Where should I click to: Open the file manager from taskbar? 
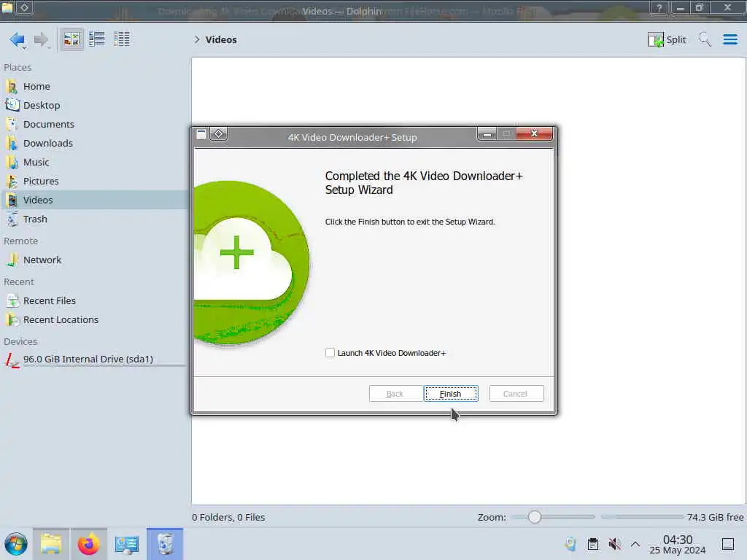coord(51,544)
